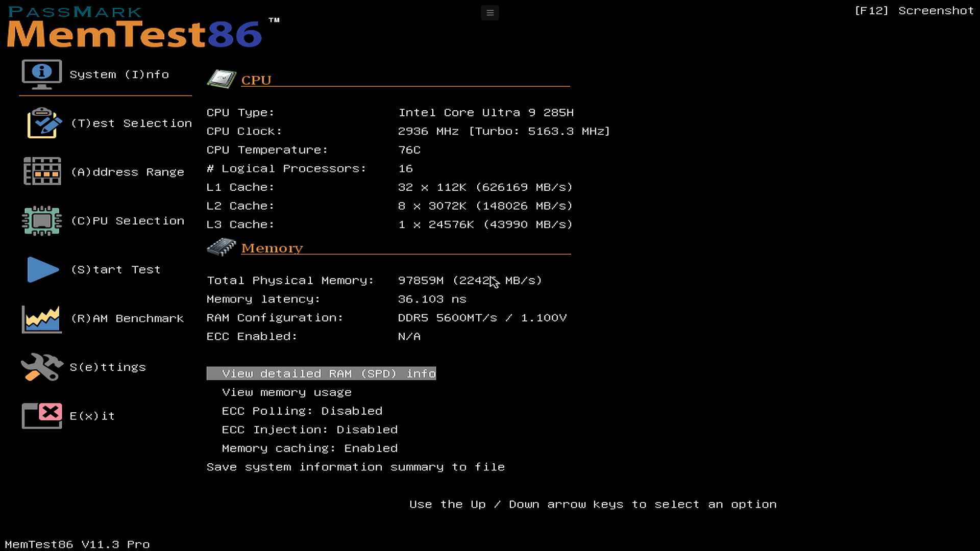Click the CPU section header chip icon
980x551 pixels.
coord(221,79)
